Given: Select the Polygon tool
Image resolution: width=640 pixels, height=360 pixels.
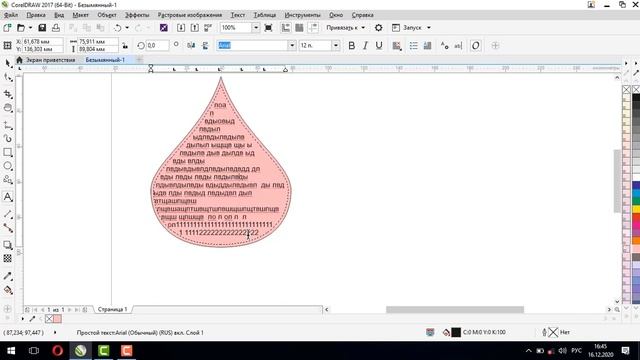Looking at the screenshot, I should tap(8, 180).
